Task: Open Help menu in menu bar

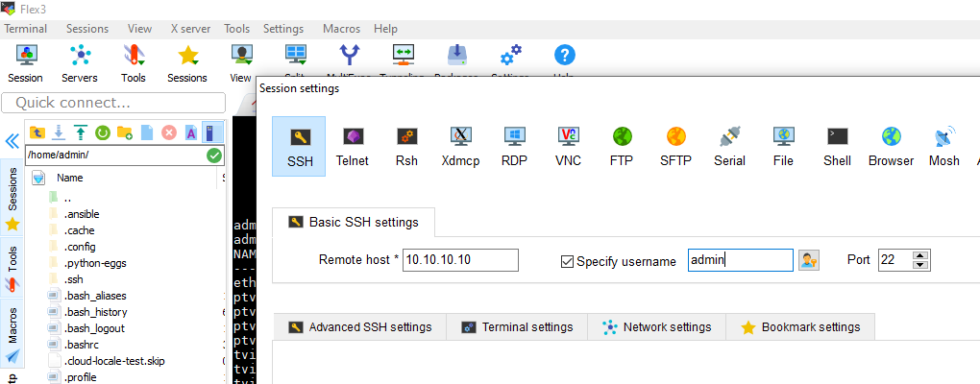Action: tap(385, 29)
